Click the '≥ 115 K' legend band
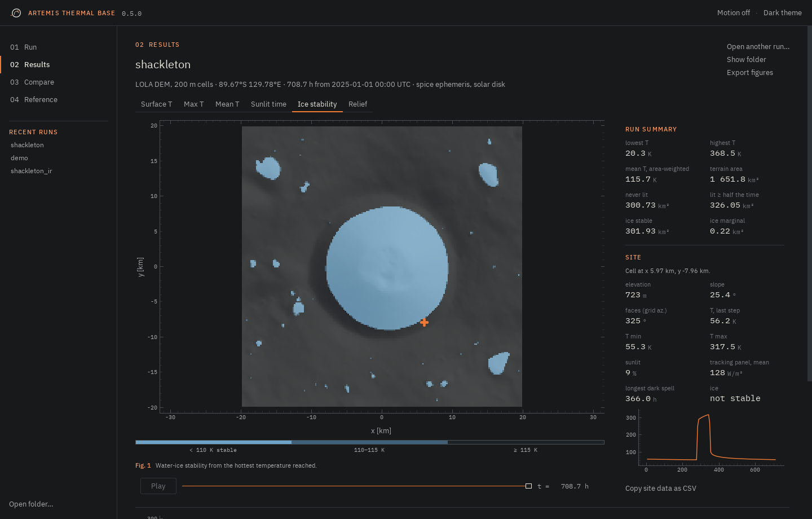Viewport: 812px width, 519px height. tap(526, 442)
